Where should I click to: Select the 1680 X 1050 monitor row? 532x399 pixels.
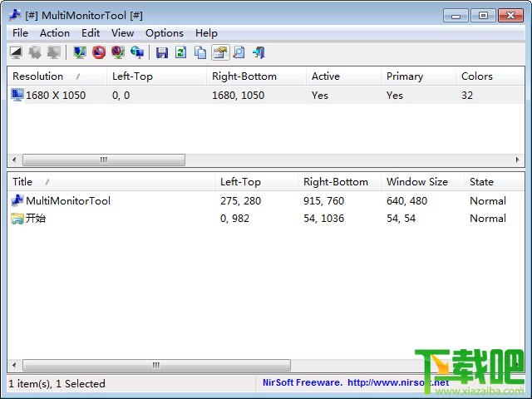coord(266,95)
